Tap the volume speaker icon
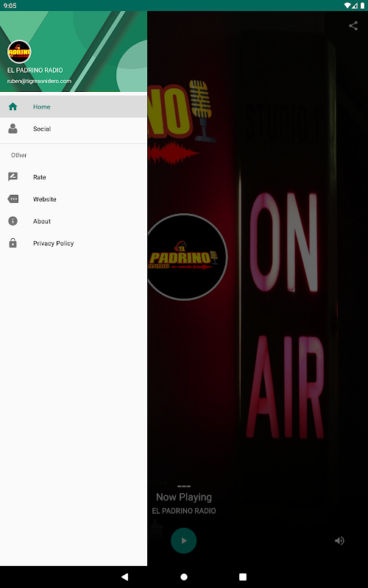Image resolution: width=368 pixels, height=588 pixels. point(339,540)
